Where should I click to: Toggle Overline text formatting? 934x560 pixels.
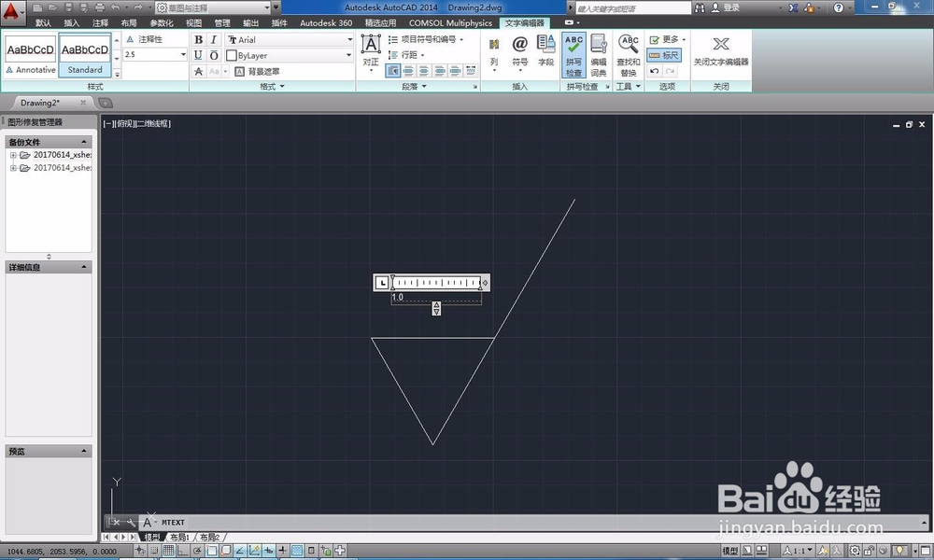[213, 55]
